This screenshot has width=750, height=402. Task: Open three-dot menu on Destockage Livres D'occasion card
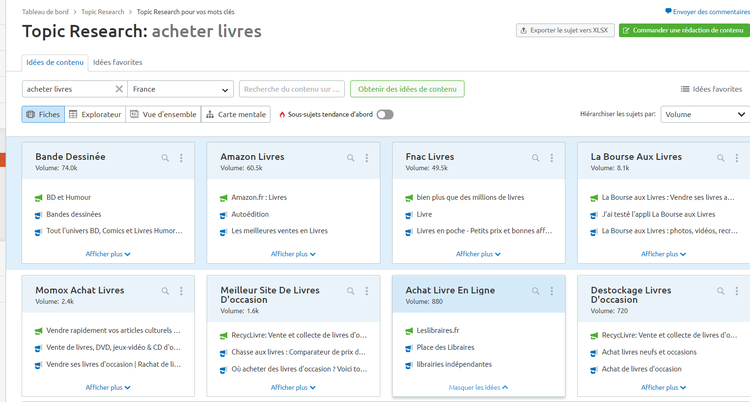737,291
